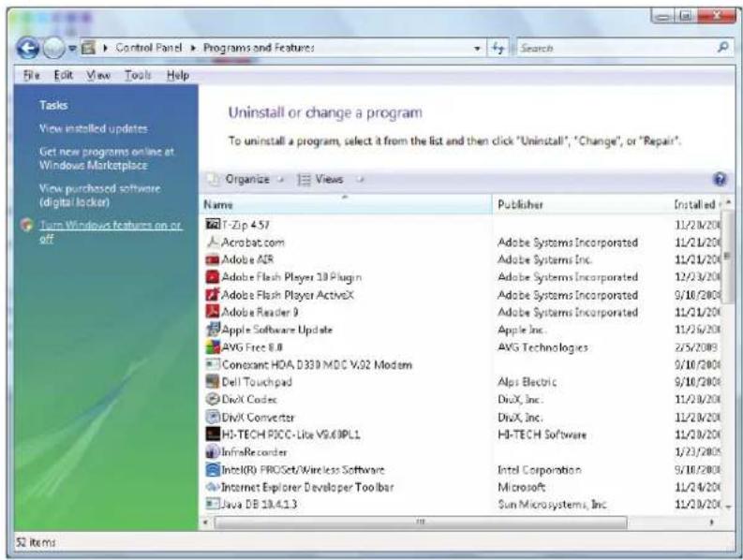Click the Forward navigation arrow
This screenshot has height=560, width=743.
[53, 48]
